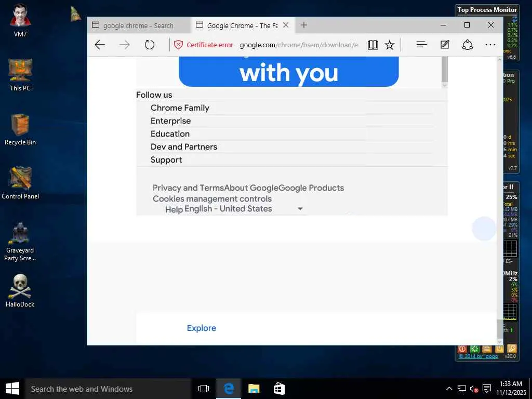Click the Edge taskbar icon

pyautogui.click(x=229, y=389)
